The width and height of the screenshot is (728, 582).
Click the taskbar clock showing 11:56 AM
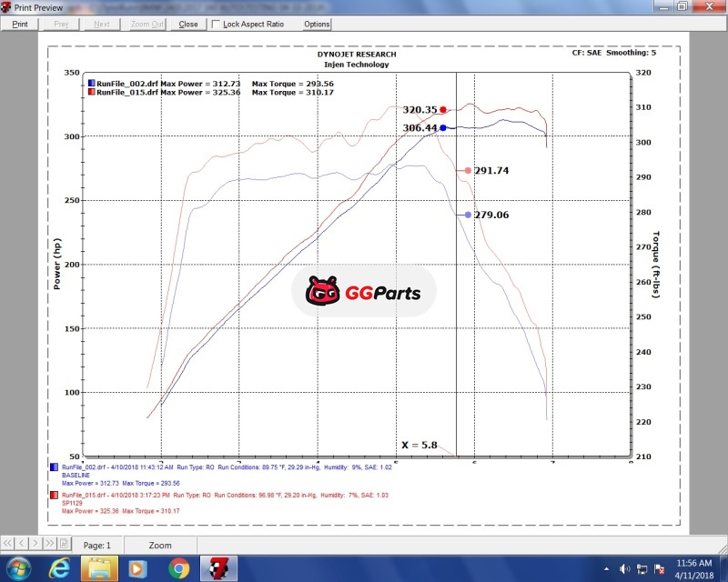pos(693,569)
